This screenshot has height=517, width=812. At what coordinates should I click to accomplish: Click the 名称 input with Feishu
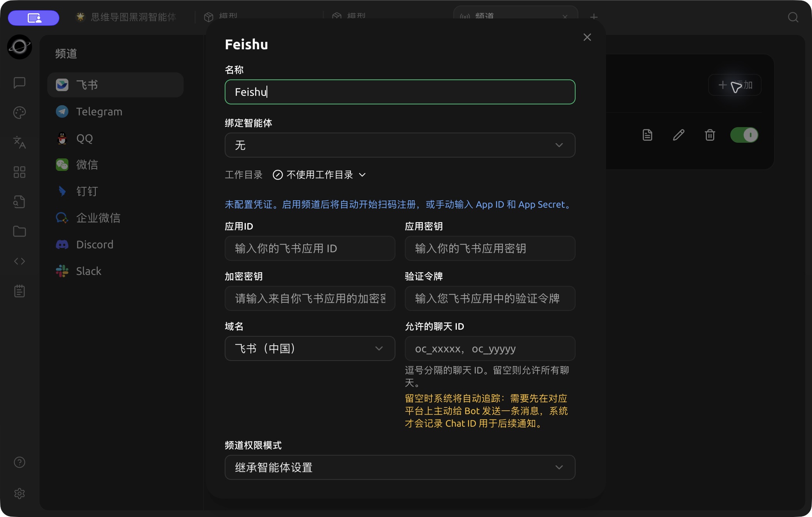[400, 92]
